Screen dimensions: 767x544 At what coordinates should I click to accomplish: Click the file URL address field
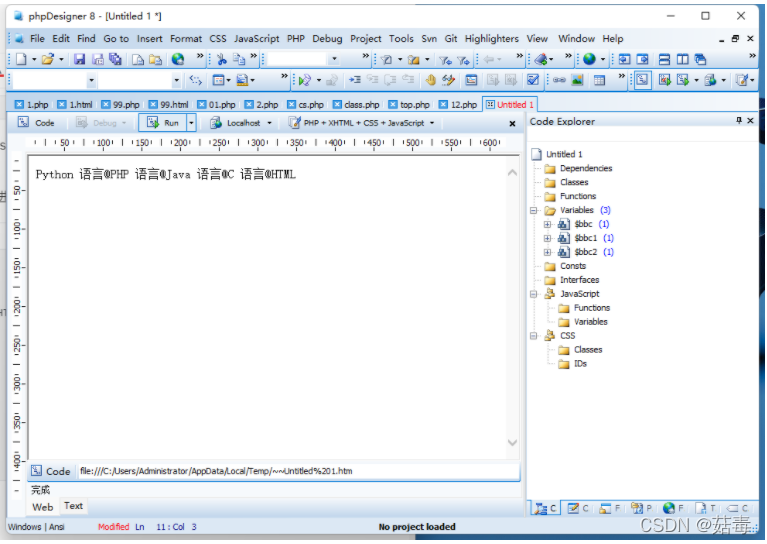(x=298, y=471)
